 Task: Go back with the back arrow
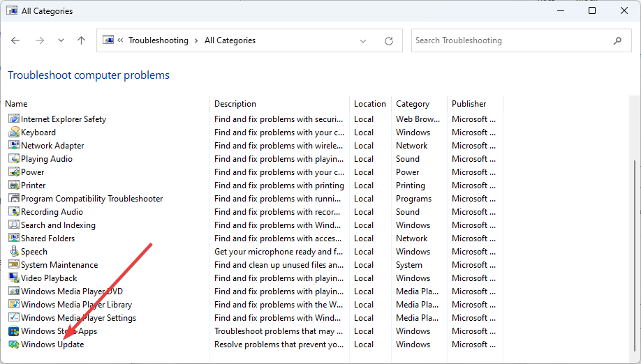[15, 40]
